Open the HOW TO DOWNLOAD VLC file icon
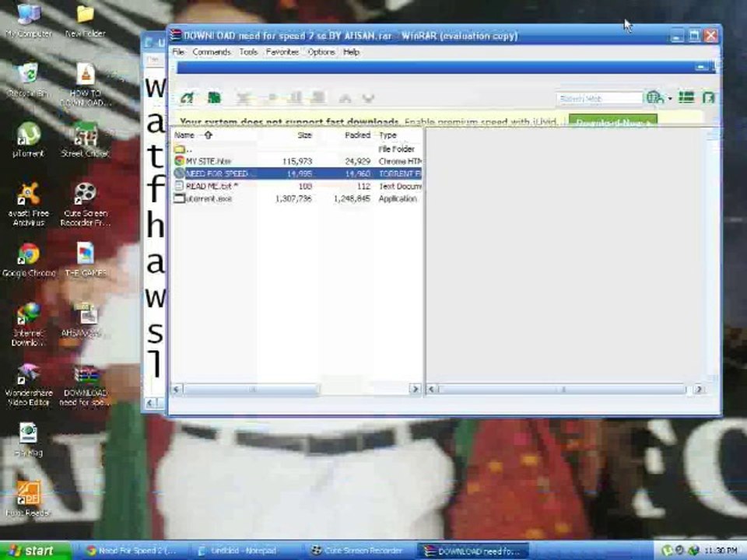747x560 pixels. (86, 85)
